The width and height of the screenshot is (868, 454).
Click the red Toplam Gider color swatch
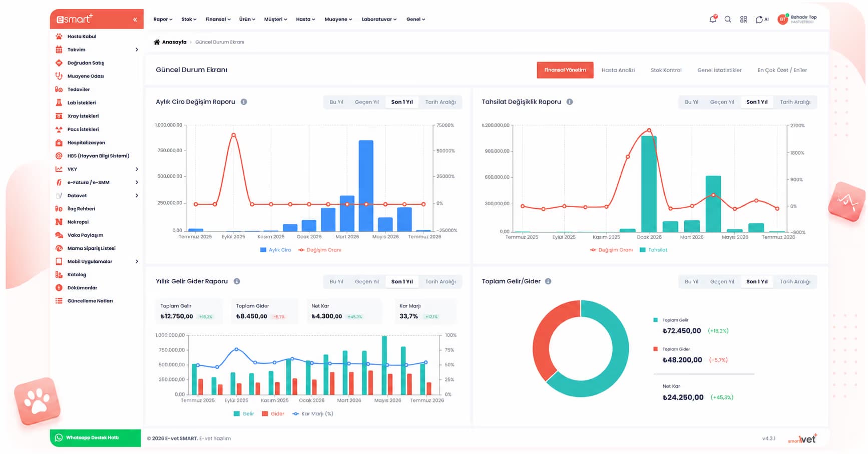[x=656, y=349]
